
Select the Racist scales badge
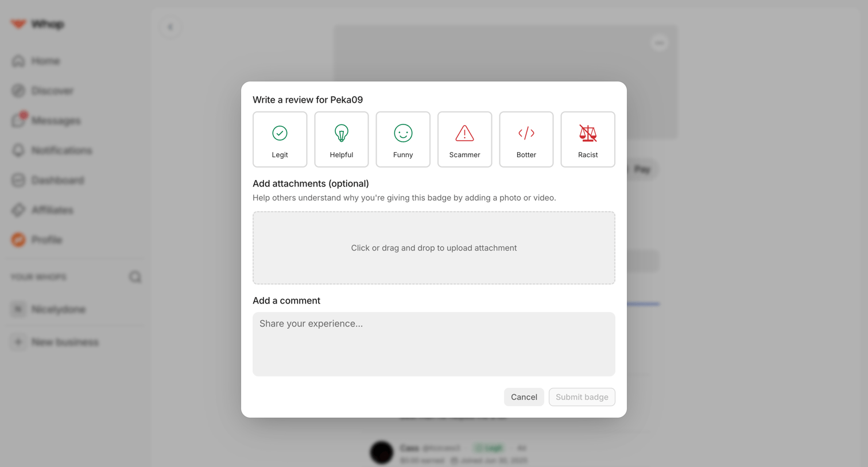coord(588,139)
